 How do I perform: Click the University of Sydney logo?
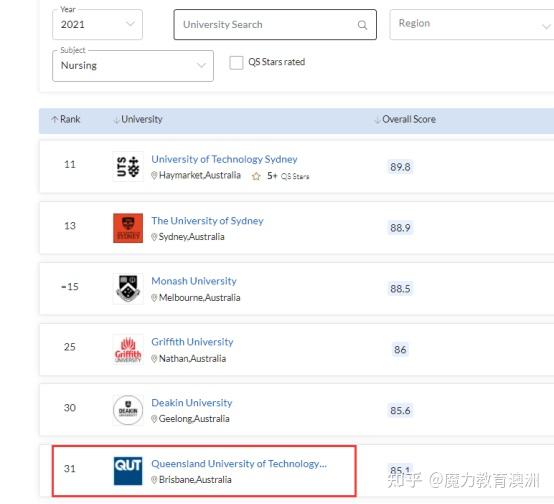(128, 228)
